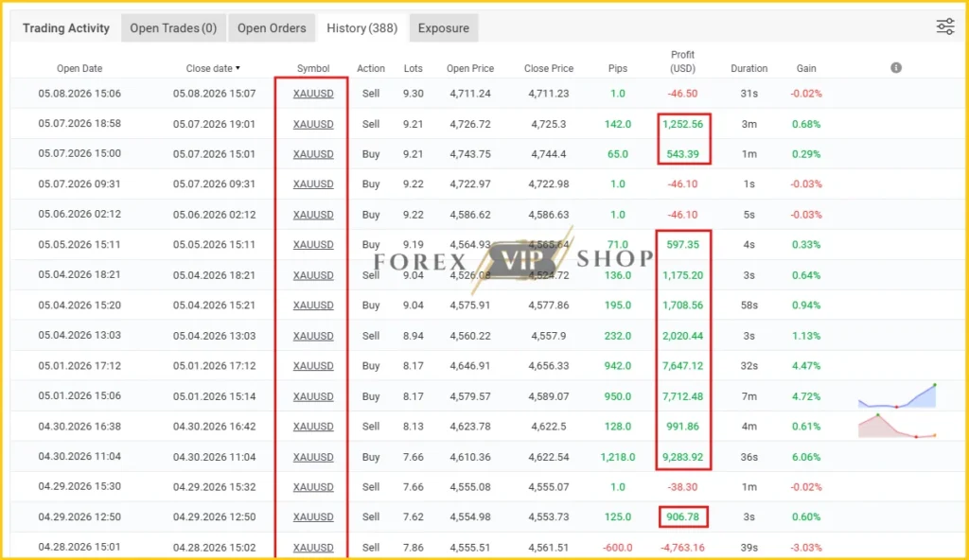Image resolution: width=969 pixels, height=560 pixels.
Task: Switch to the Exposure tab
Action: [x=444, y=27]
